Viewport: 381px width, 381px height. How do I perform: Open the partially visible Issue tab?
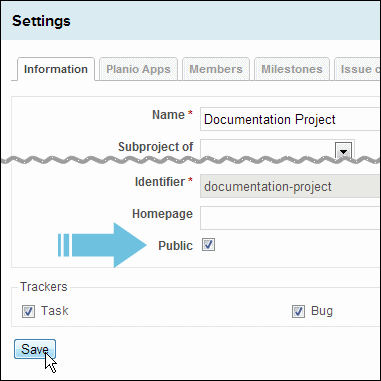[358, 69]
